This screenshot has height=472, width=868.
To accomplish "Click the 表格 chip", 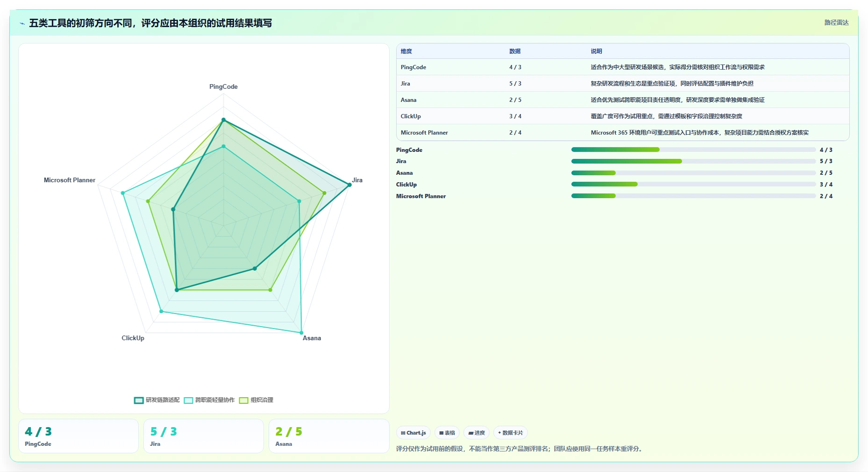I will pos(447,433).
